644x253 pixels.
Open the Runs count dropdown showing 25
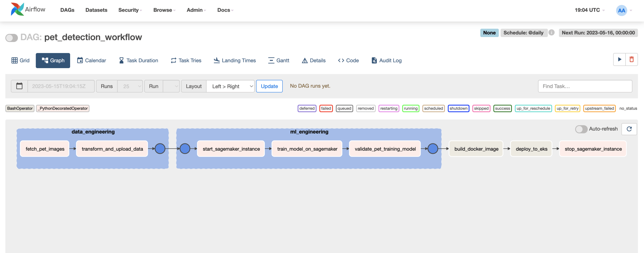(130, 86)
